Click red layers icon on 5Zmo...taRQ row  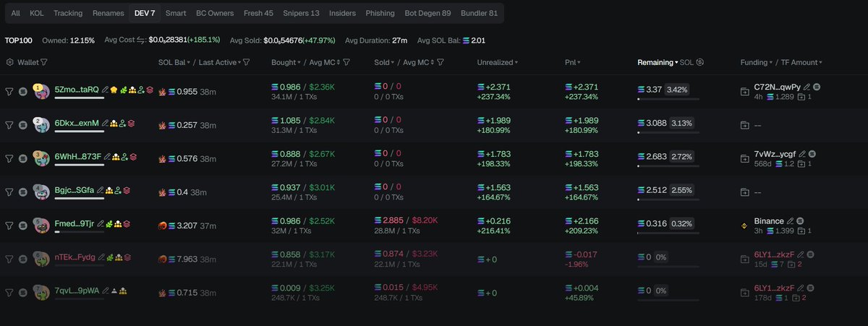click(x=150, y=90)
